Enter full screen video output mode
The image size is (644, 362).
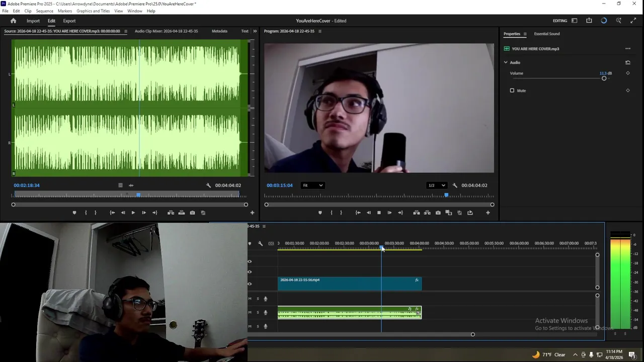coord(633,21)
